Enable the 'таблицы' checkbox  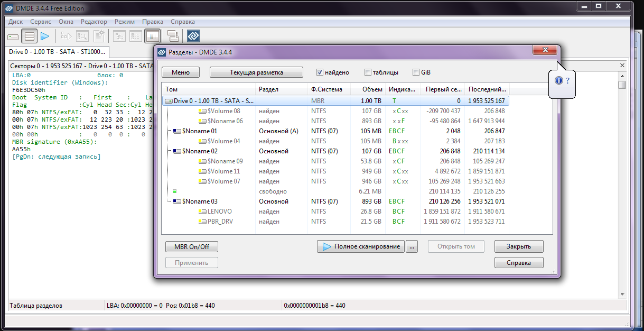pos(368,72)
